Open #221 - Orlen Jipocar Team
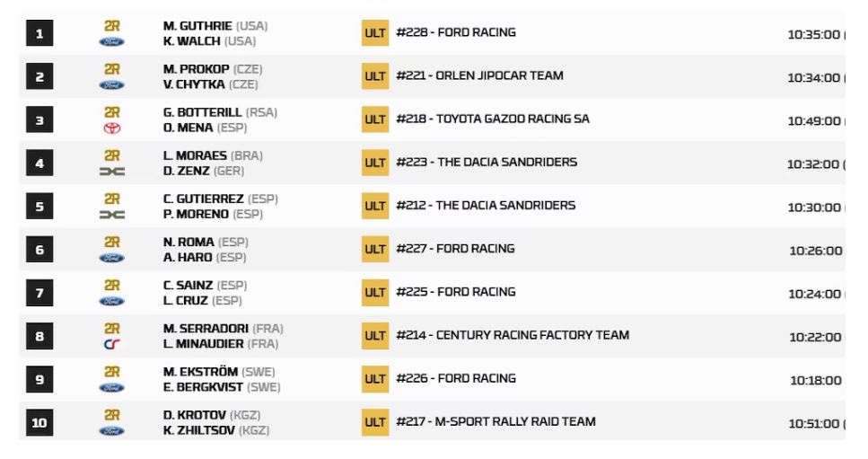 pyautogui.click(x=479, y=75)
